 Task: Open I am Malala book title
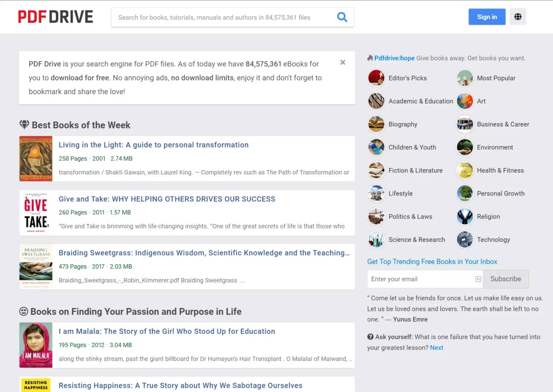pos(167,332)
